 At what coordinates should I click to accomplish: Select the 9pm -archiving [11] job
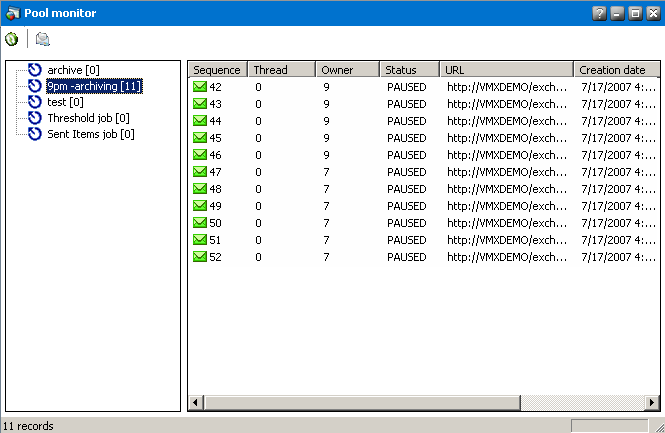[94, 86]
